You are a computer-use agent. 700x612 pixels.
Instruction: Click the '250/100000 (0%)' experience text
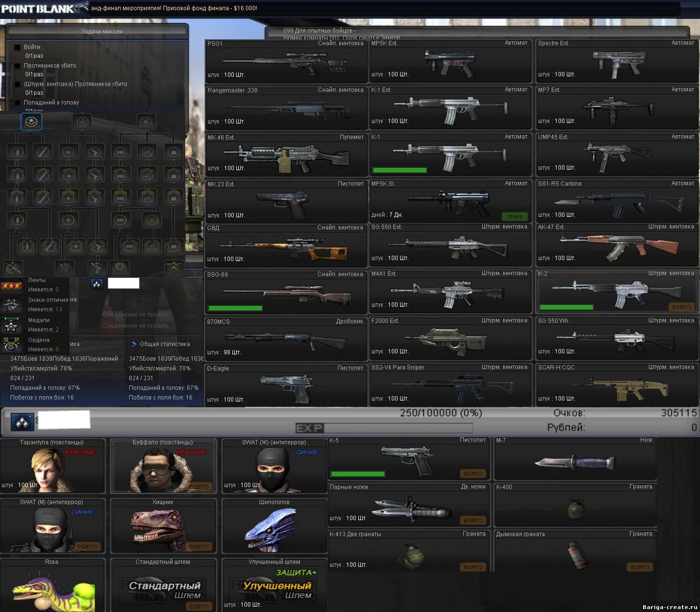[x=441, y=413]
